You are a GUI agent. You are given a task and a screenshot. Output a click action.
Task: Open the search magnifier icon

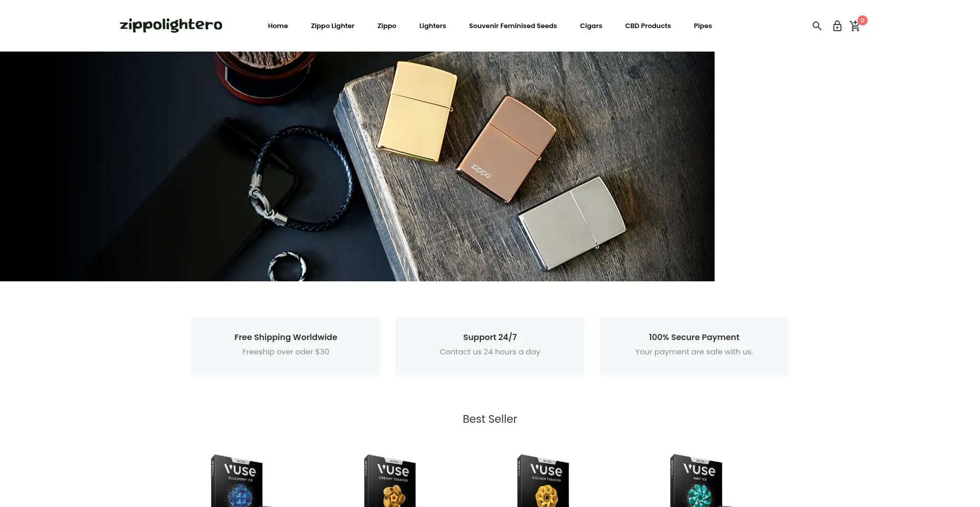click(817, 26)
